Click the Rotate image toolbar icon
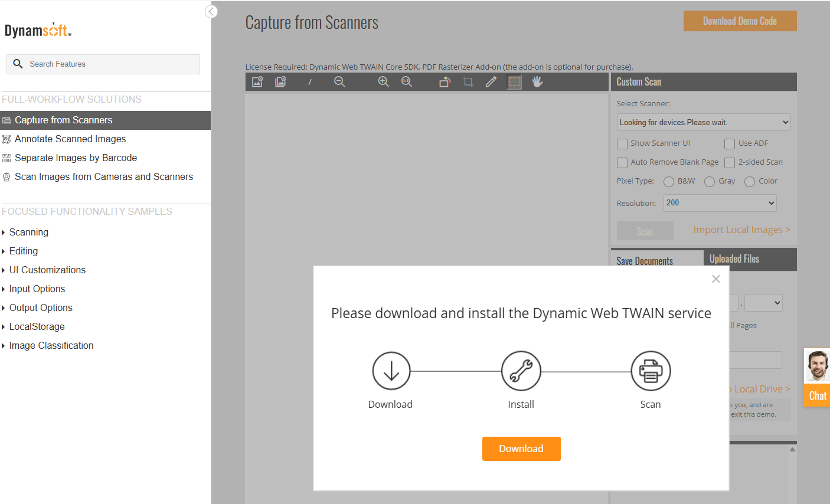Image resolution: width=830 pixels, height=504 pixels. (445, 81)
